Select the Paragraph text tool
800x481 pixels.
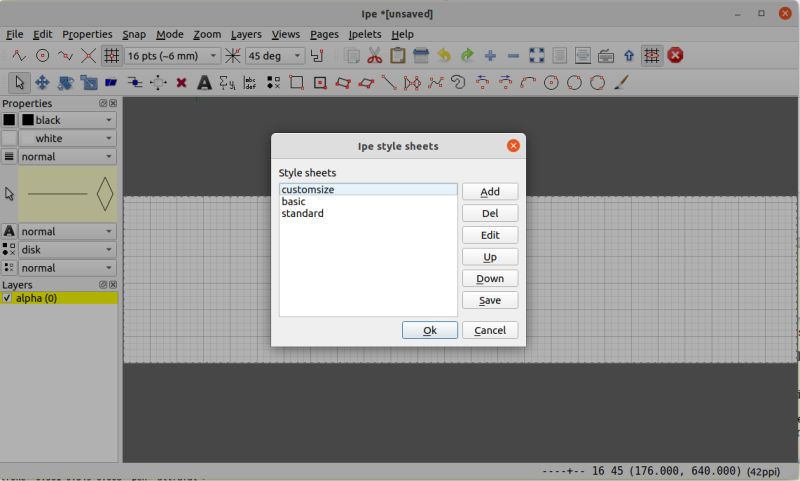point(250,83)
